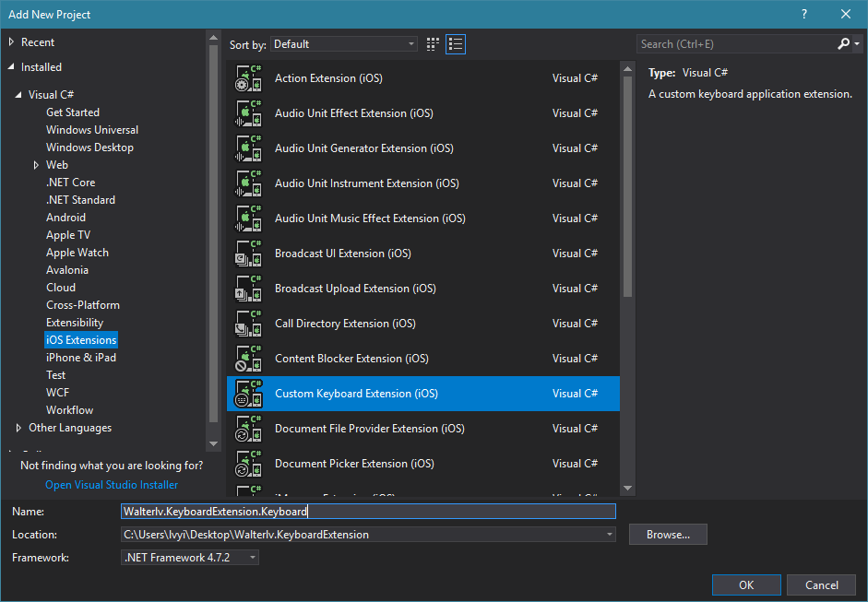This screenshot has height=602, width=868.
Task: Open Visual Studio Installer link
Action: click(112, 485)
